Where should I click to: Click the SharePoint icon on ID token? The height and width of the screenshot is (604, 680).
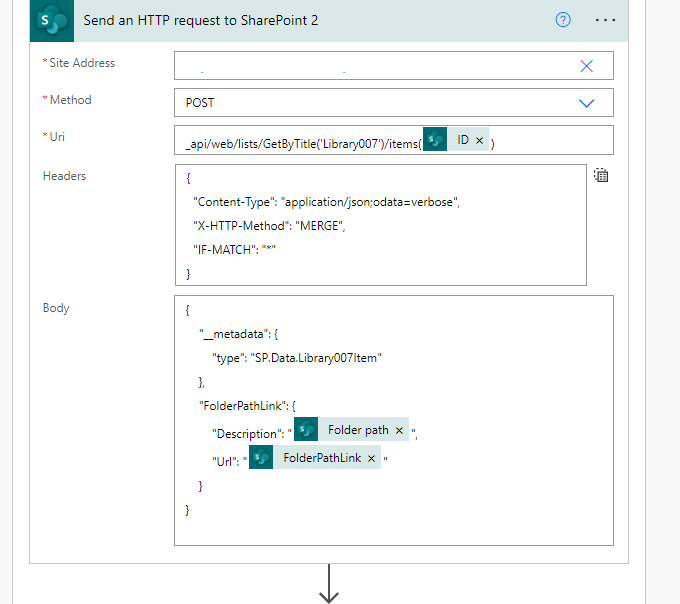tap(435, 139)
